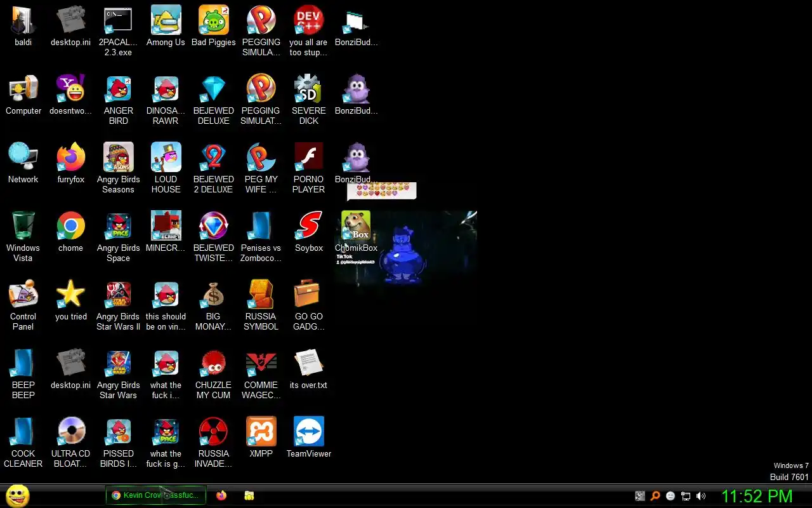812x508 pixels.
Task: Open the Computer desktop icon
Action: [x=23, y=89]
